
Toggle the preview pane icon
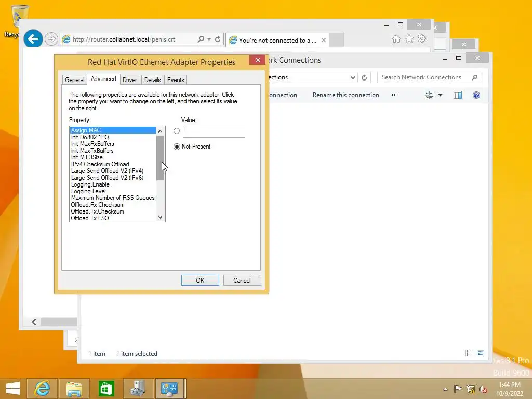[x=458, y=95]
